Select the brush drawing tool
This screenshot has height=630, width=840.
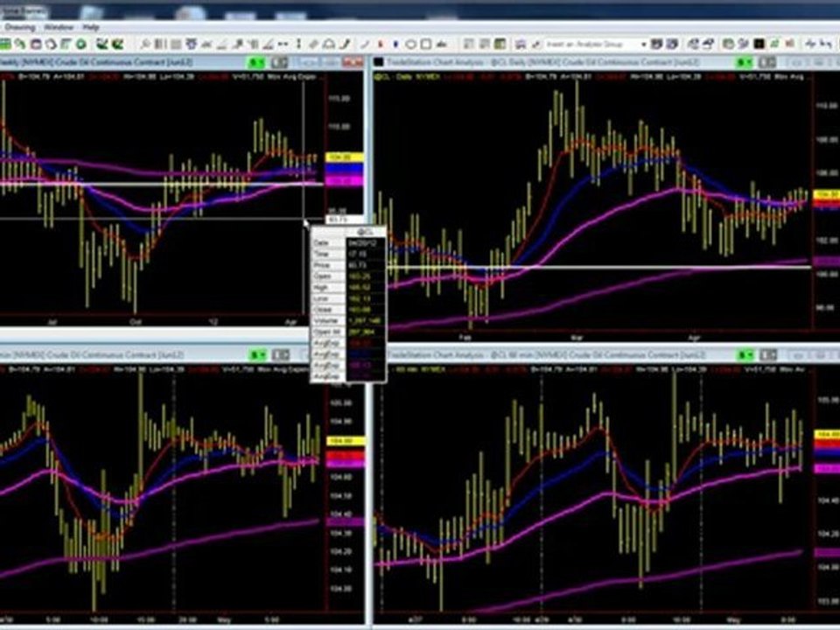345,44
